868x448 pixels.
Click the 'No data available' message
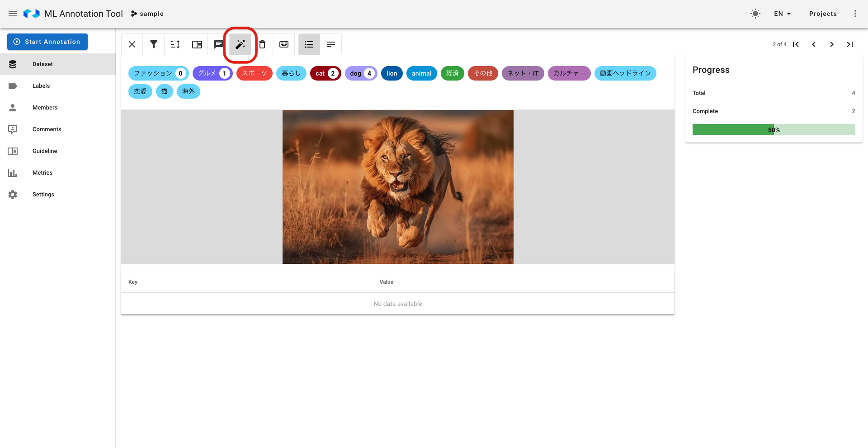[x=398, y=304]
